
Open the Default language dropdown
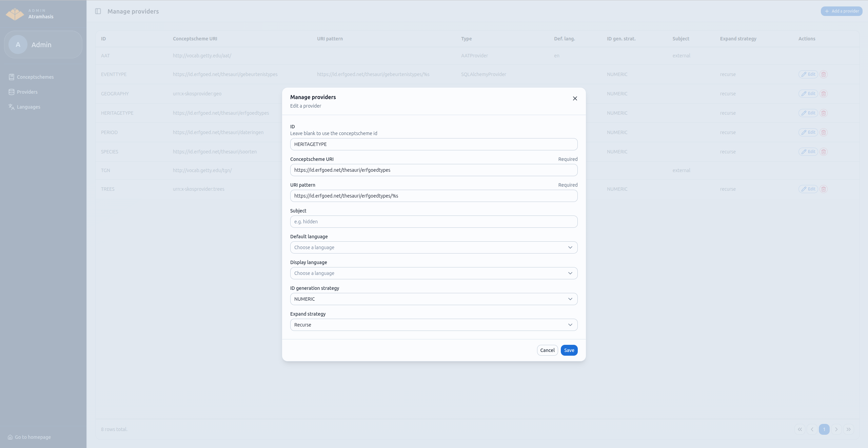pos(434,247)
